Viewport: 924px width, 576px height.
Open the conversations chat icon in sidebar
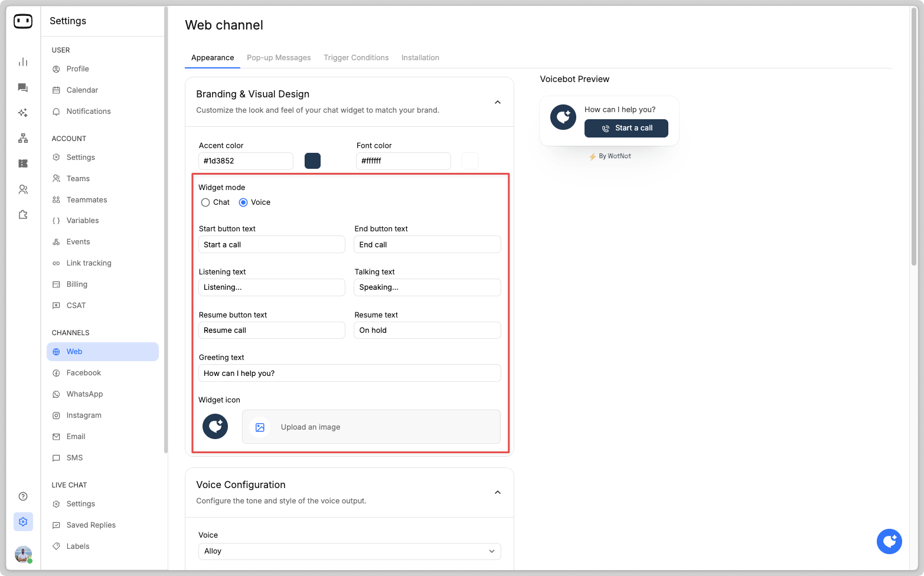pos(23,88)
